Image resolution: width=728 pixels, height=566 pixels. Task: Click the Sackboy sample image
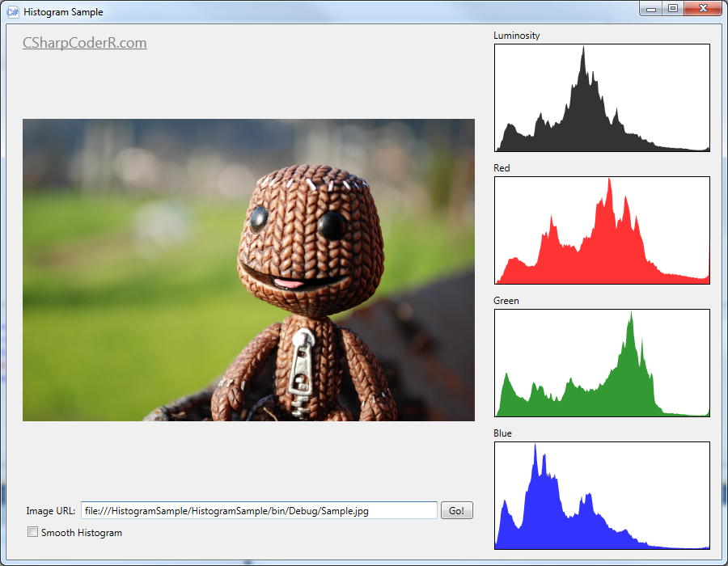coord(248,270)
